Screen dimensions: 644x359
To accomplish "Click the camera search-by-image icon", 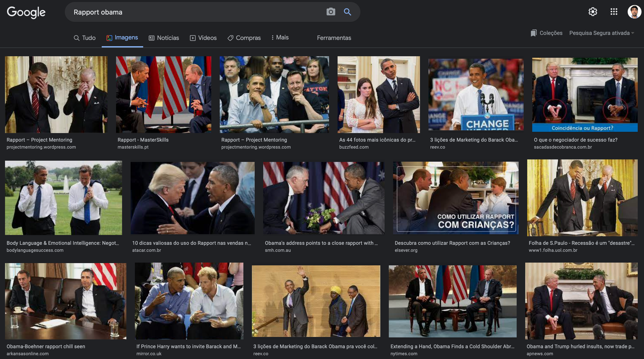I will pyautogui.click(x=331, y=12).
